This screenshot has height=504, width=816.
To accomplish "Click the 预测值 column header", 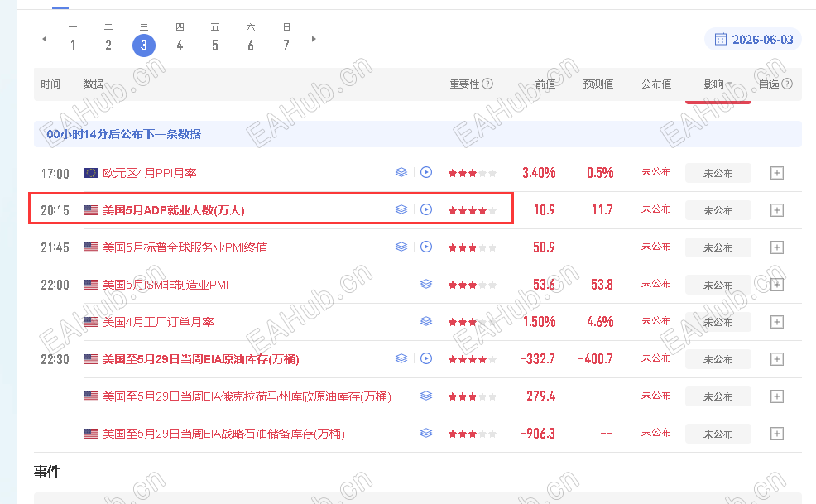I will [598, 84].
